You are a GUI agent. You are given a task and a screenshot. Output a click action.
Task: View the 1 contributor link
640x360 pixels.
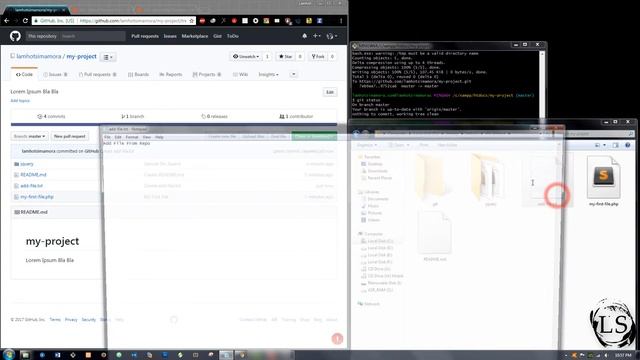296,116
